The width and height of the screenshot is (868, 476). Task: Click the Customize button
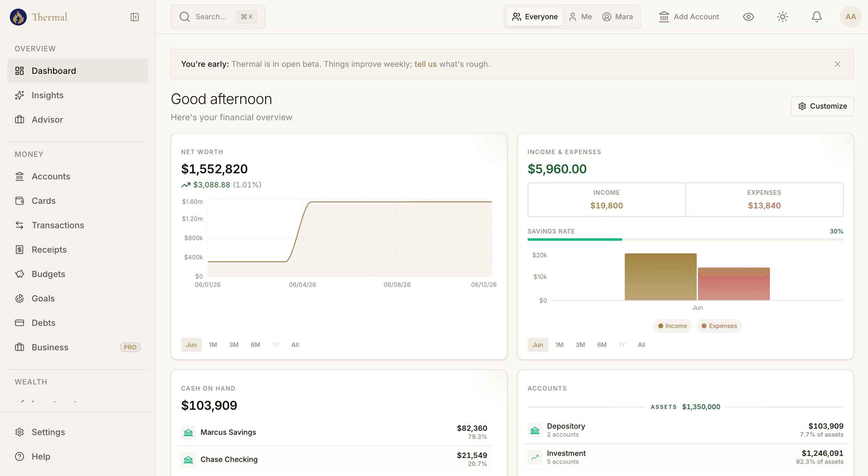822,106
